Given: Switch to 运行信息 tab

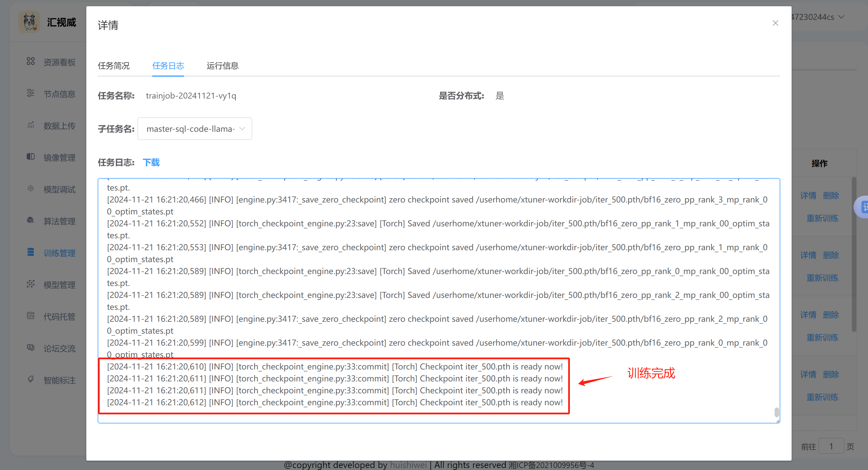Looking at the screenshot, I should pyautogui.click(x=222, y=66).
